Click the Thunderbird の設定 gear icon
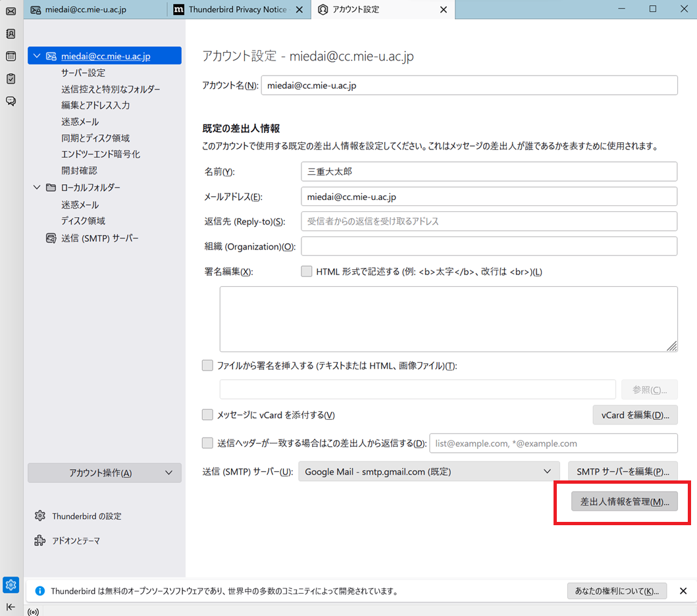 (40, 515)
